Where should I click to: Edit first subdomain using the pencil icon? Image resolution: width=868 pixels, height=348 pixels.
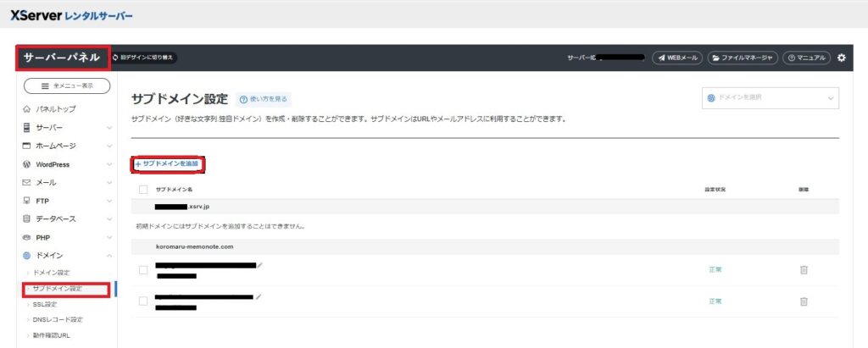point(260,265)
